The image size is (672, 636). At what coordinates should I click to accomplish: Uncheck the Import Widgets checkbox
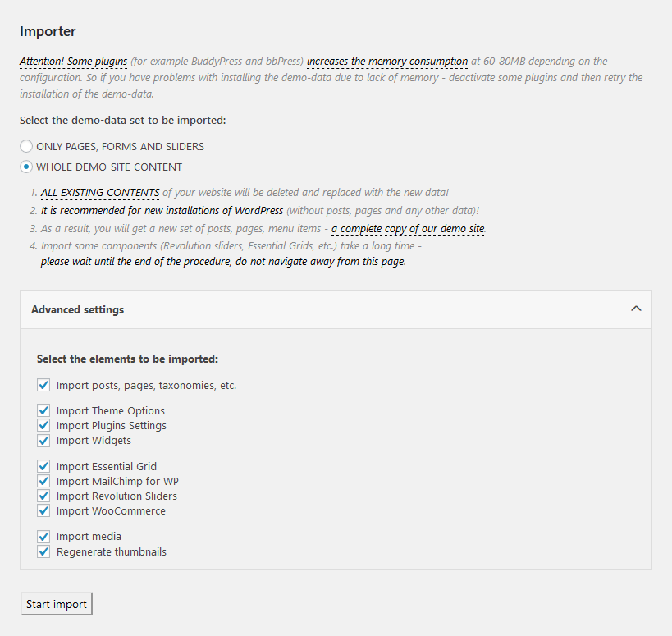tap(43, 441)
